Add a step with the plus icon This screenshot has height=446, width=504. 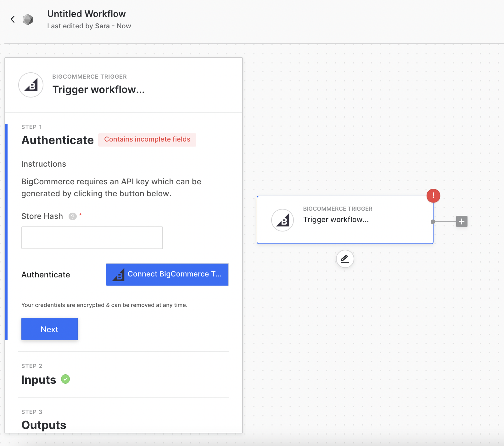pos(462,221)
